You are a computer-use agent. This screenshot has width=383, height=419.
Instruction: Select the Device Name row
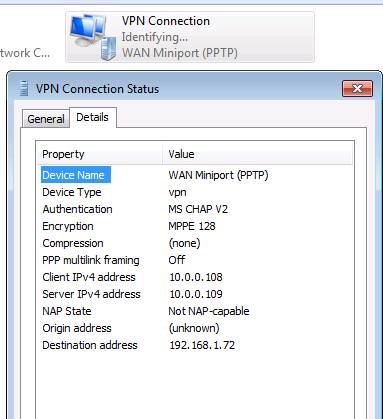[195, 175]
